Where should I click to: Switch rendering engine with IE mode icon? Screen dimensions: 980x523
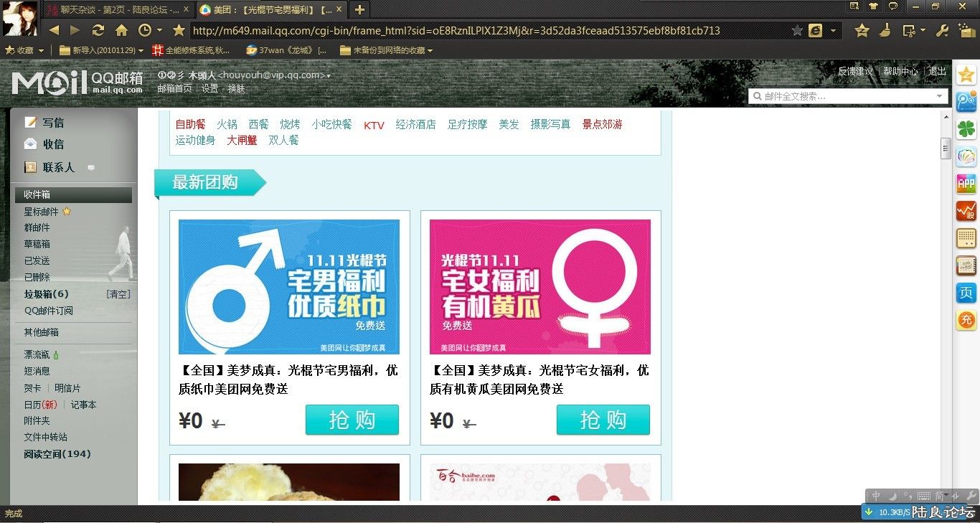point(816,31)
